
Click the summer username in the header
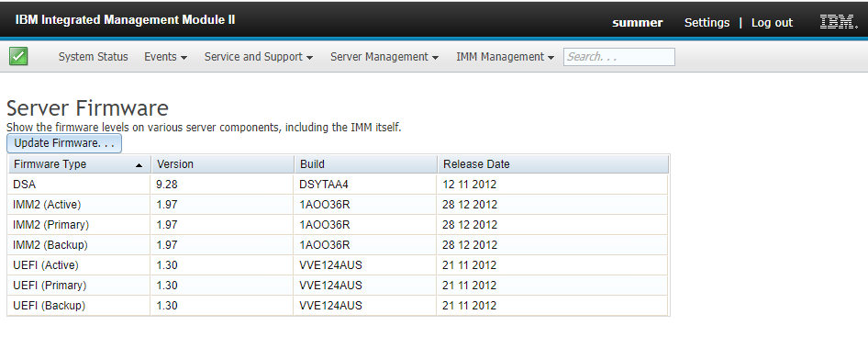point(637,23)
